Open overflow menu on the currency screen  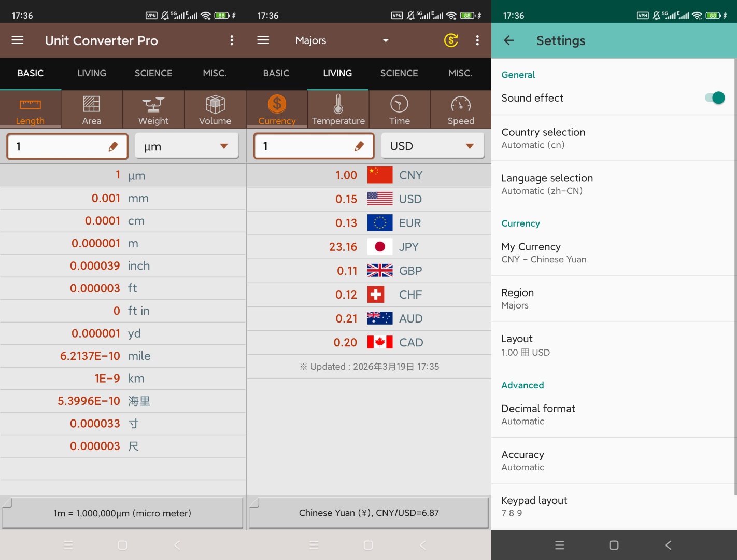(x=477, y=40)
